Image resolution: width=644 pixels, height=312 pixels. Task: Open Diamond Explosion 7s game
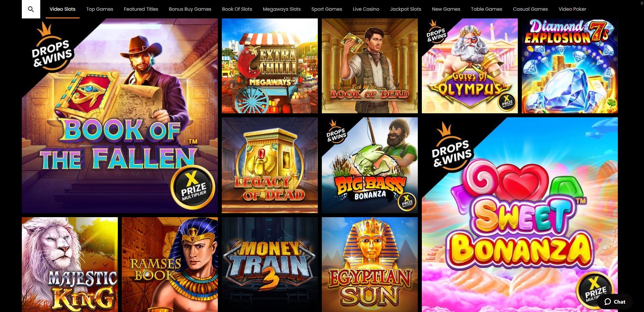click(570, 66)
